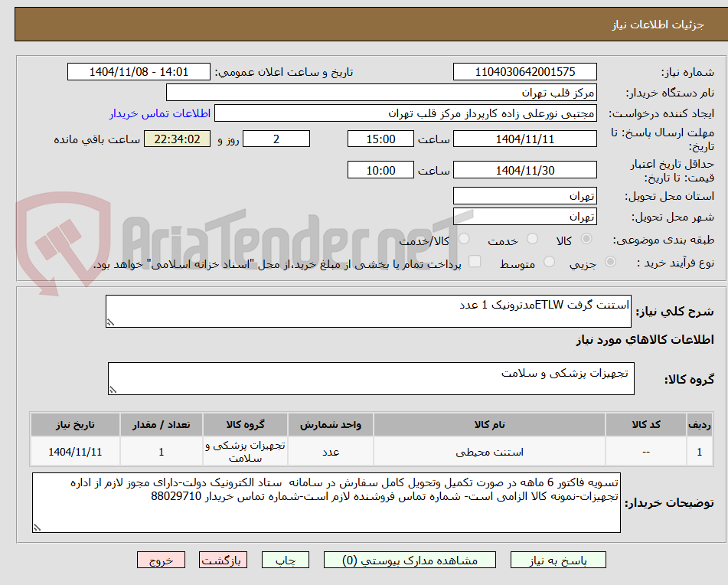
Task: Click the شهر محل تحویل field تهران
Action: [x=524, y=217]
